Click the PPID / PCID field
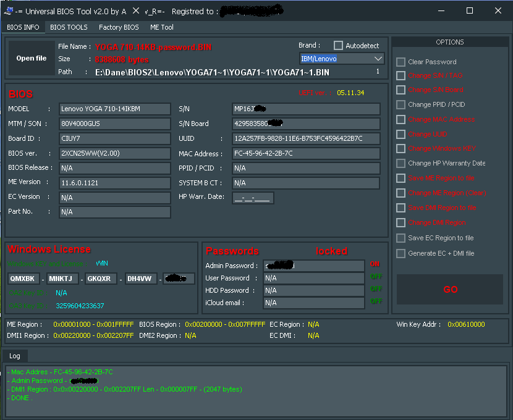 click(x=306, y=168)
